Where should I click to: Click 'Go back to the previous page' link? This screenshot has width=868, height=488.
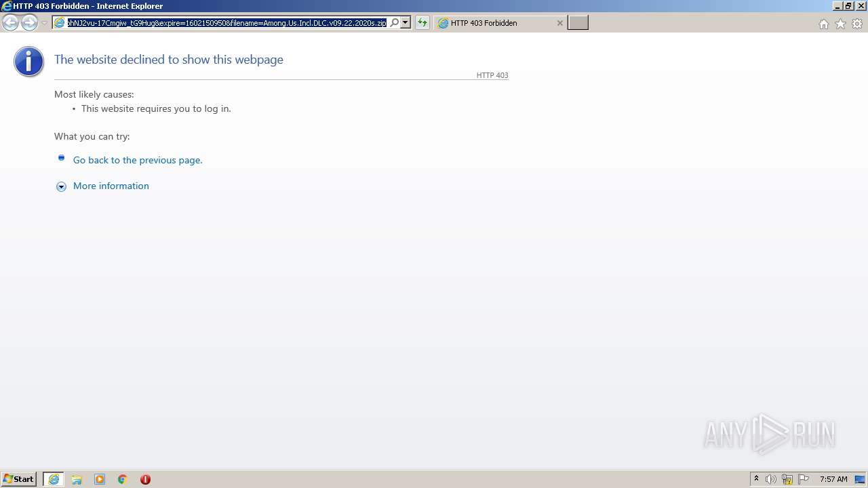tap(138, 160)
